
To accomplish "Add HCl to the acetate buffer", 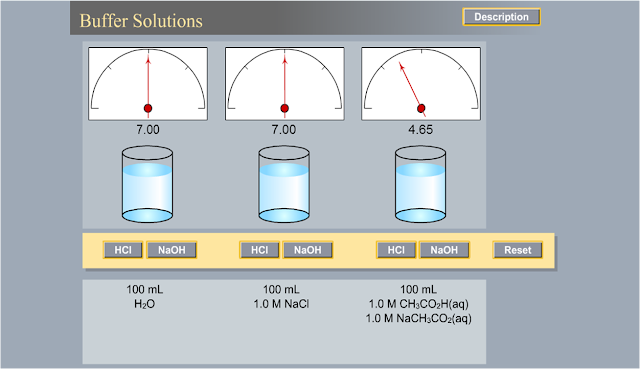I will 396,250.
